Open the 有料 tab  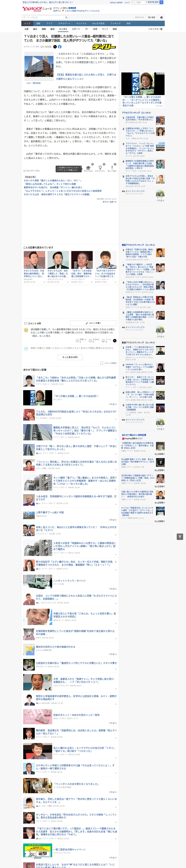pyautogui.click(x=129, y=24)
